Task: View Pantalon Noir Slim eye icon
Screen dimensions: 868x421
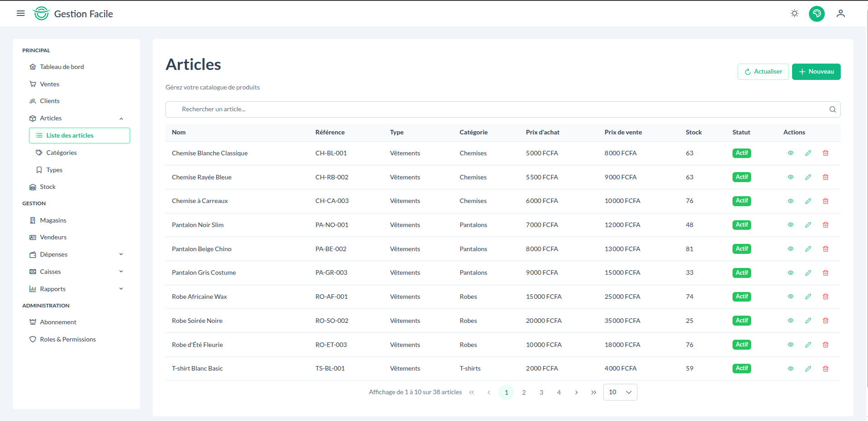Action: click(x=791, y=225)
